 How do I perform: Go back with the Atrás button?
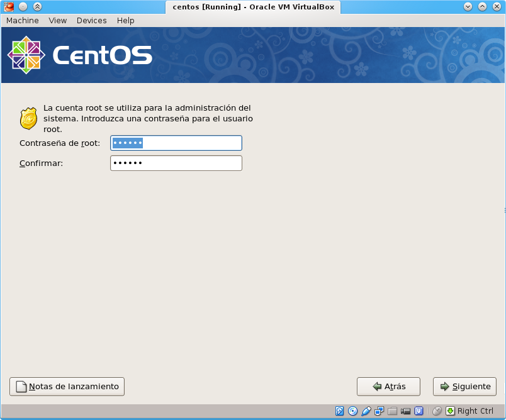tap(388, 387)
